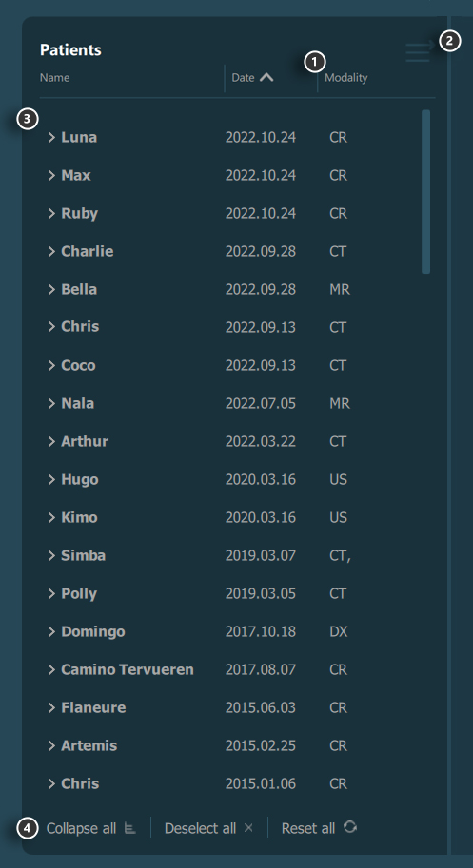Expand the Charlie patient row chevron
Image resolution: width=473 pixels, height=868 pixels.
point(51,251)
